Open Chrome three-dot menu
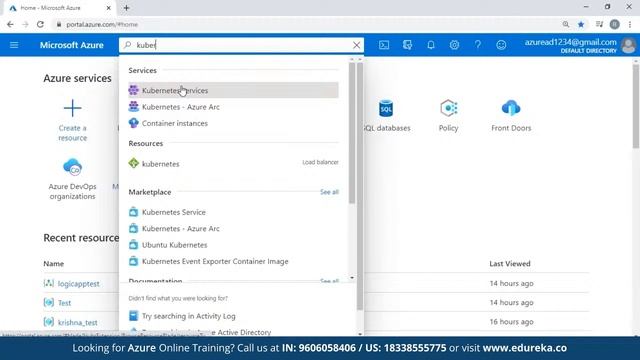This screenshot has height=360, width=640. tap(630, 24)
